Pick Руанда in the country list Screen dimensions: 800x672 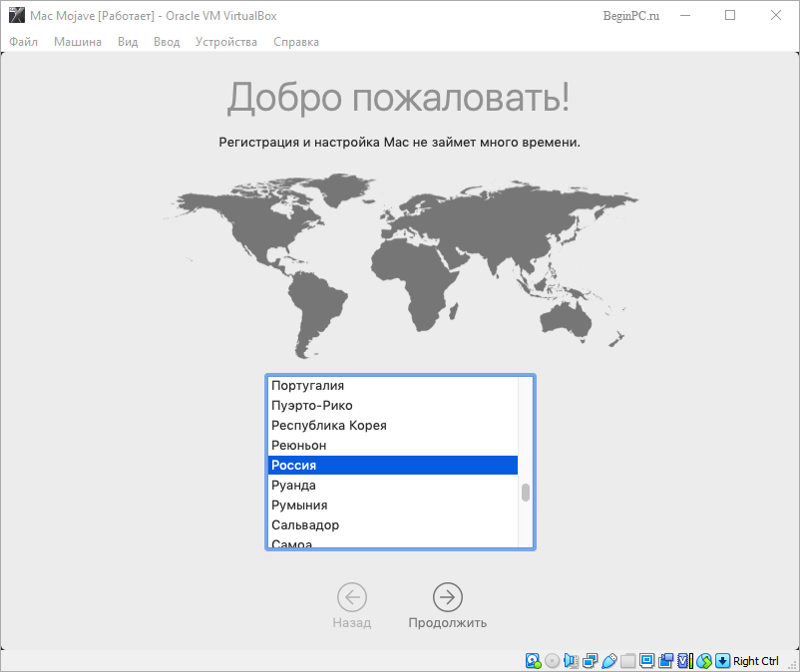[x=393, y=485]
